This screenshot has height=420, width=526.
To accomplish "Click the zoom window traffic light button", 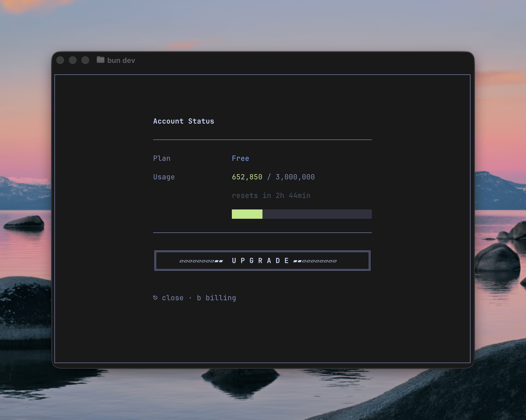I will pos(85,60).
